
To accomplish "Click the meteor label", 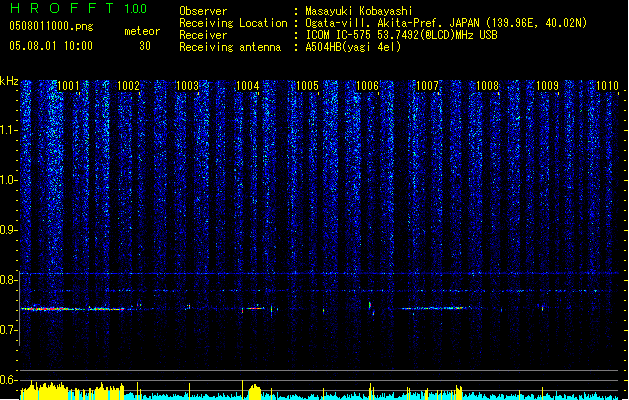I will [142, 31].
